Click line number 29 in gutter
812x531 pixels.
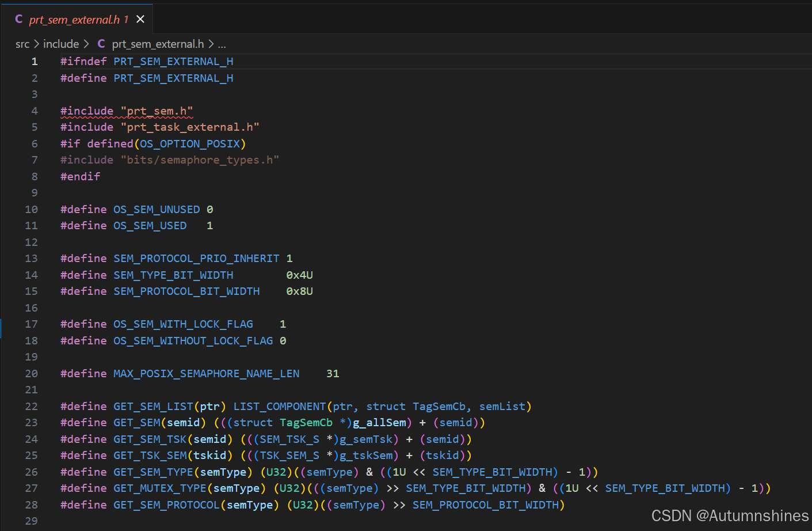coord(32,521)
